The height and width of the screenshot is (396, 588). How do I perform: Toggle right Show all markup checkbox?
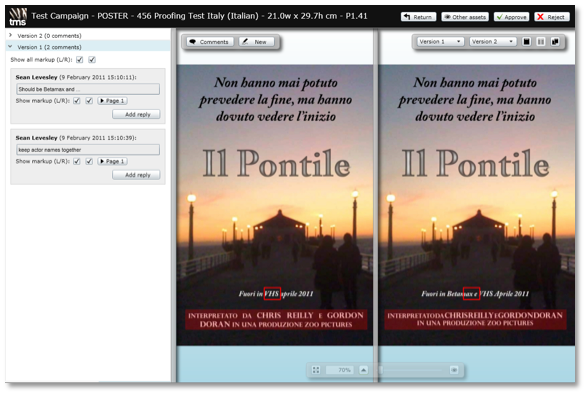[x=92, y=60]
